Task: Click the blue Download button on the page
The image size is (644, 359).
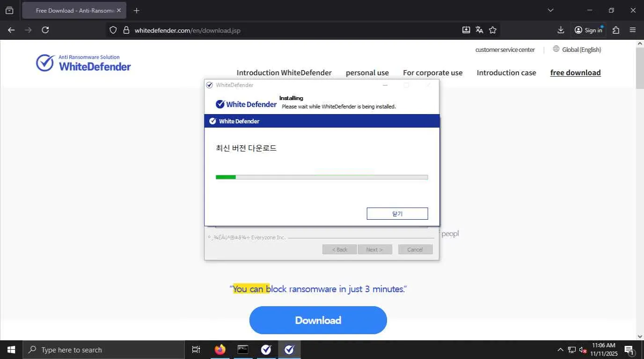Action: [318, 320]
